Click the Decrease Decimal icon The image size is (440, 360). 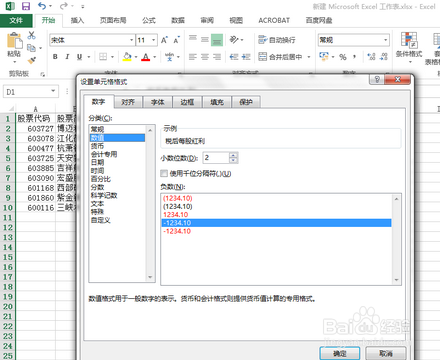[384, 57]
